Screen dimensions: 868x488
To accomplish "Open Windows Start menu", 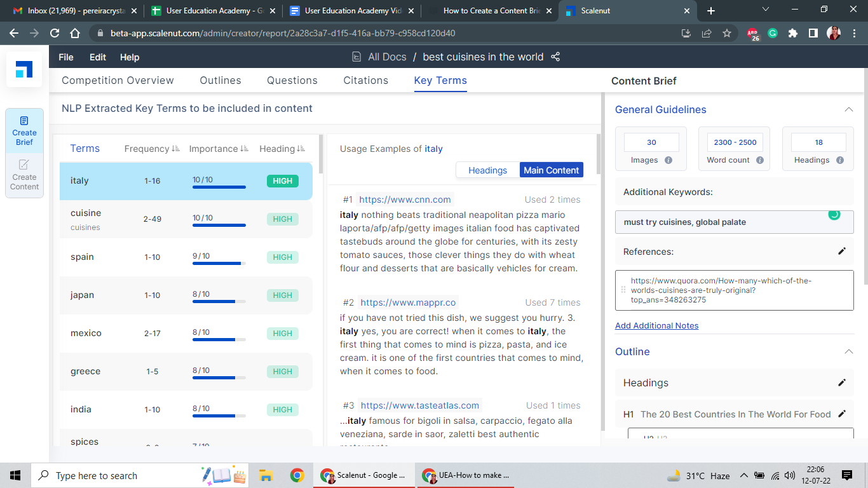I will coord(15,475).
